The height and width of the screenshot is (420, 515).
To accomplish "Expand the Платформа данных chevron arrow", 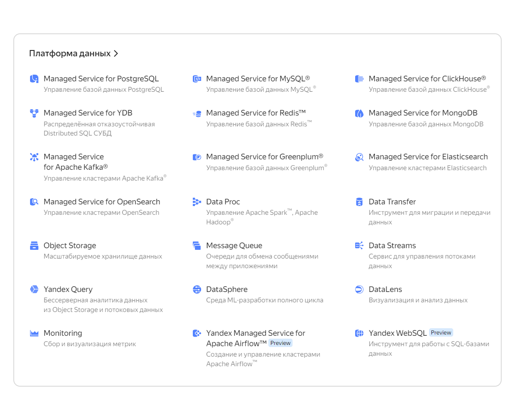I will click(x=116, y=54).
